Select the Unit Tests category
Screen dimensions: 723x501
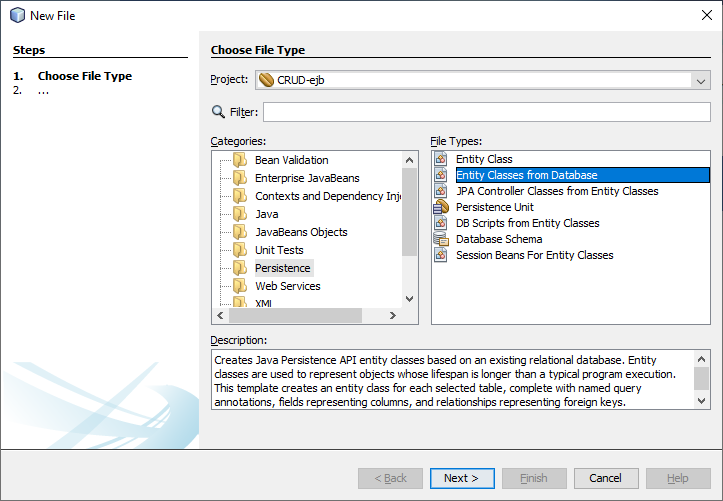point(279,250)
